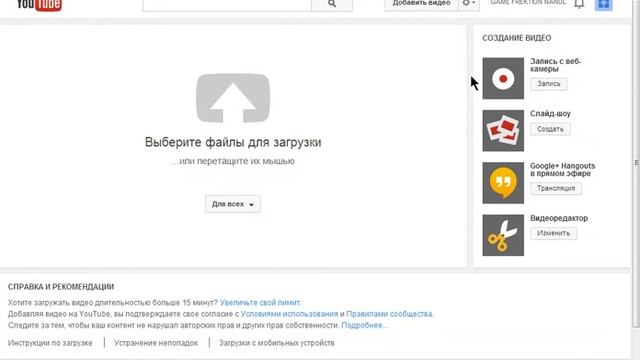Click Выберите файлы для загрузки text

coord(233,142)
